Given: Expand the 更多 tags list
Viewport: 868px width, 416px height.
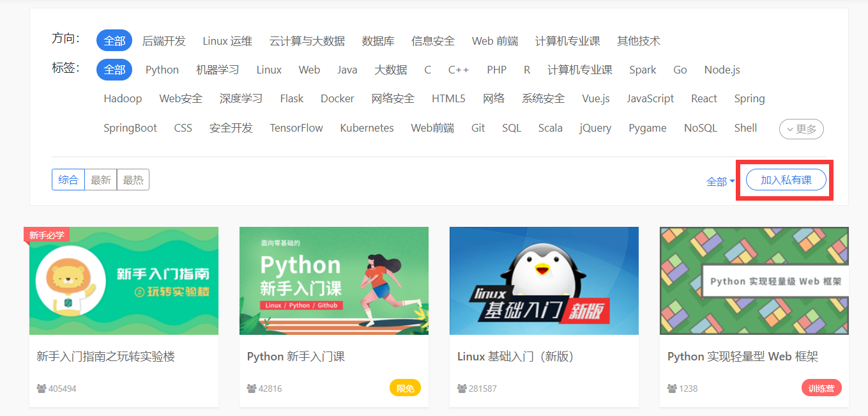Looking at the screenshot, I should (801, 129).
